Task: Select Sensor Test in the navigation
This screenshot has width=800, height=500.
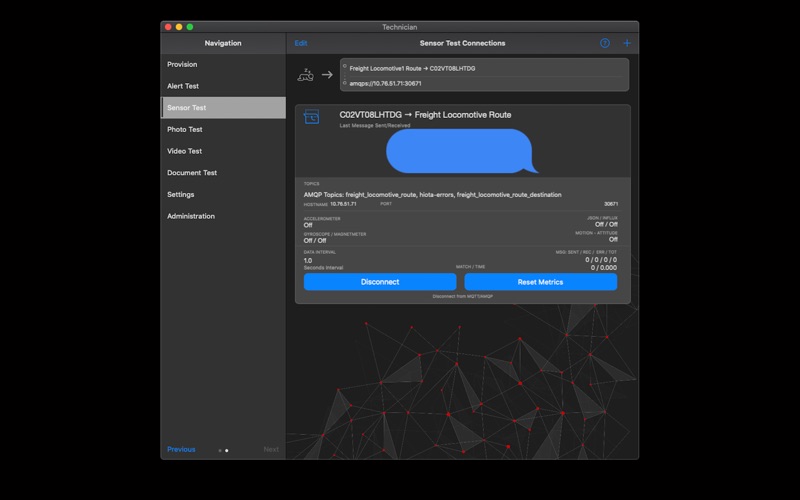Action: point(223,108)
